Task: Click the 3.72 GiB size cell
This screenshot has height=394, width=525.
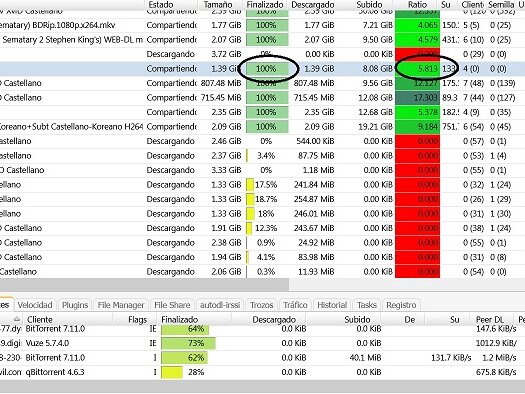Action: pyautogui.click(x=226, y=54)
